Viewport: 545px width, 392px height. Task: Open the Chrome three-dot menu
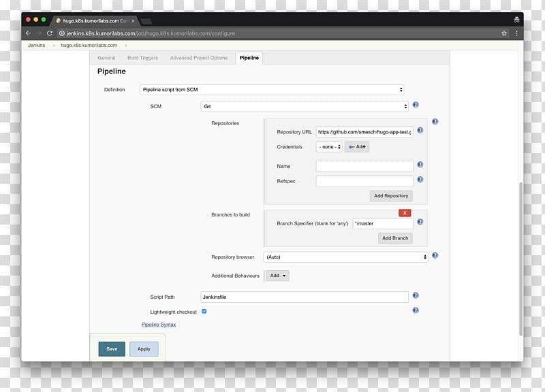tap(516, 33)
